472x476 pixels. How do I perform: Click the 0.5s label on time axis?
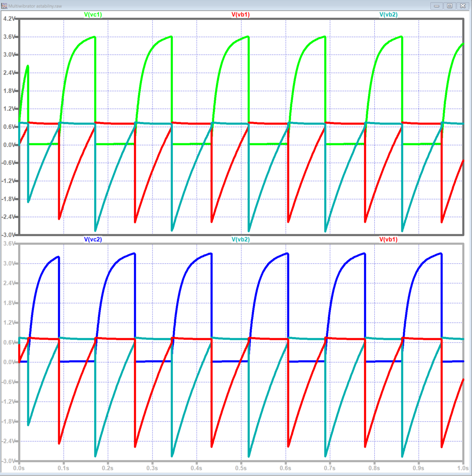[241, 468]
